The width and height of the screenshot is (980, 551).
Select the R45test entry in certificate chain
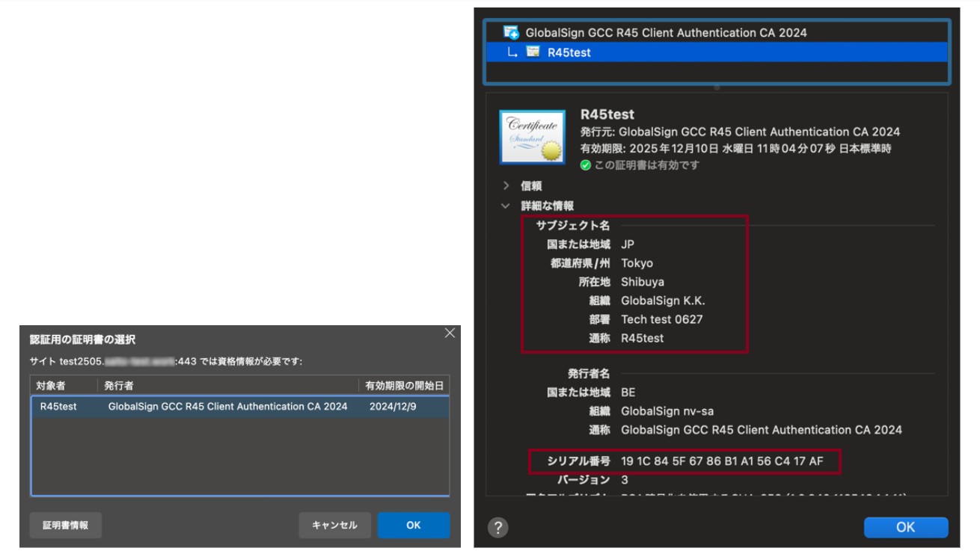coord(569,52)
